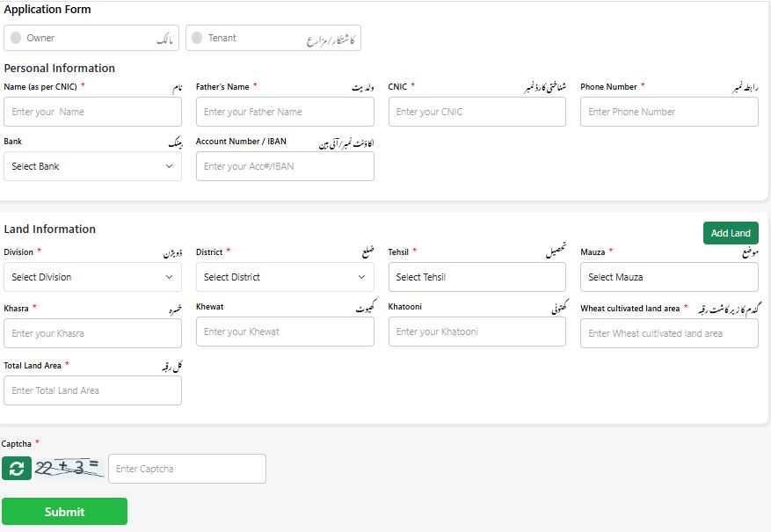This screenshot has height=532, width=771.
Task: Click the 'Captcha' label
Action: [x=16, y=443]
